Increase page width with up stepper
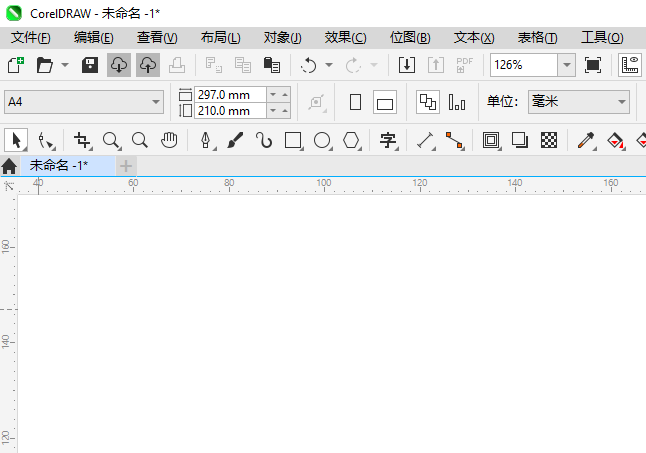Viewport: 646px width, 453px height. 285,95
